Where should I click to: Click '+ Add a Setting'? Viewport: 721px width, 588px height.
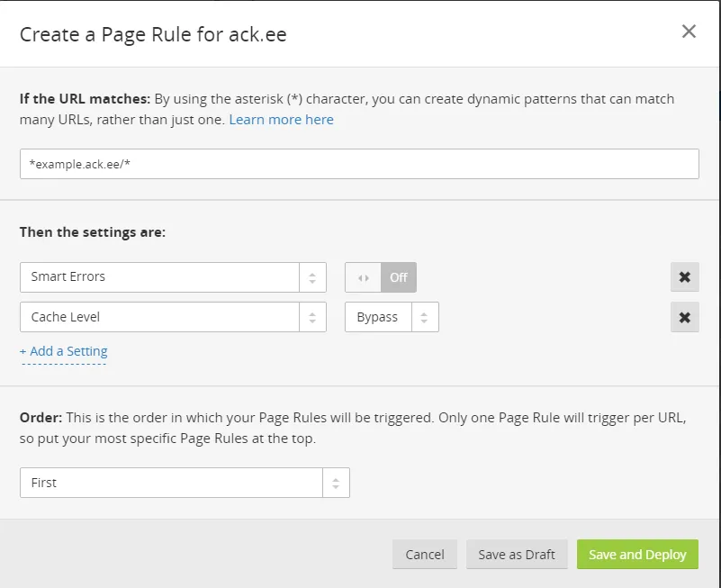(x=64, y=351)
